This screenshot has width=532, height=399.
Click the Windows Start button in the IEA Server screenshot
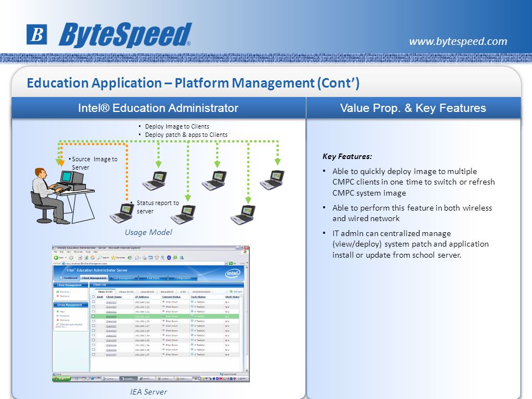[x=62, y=378]
